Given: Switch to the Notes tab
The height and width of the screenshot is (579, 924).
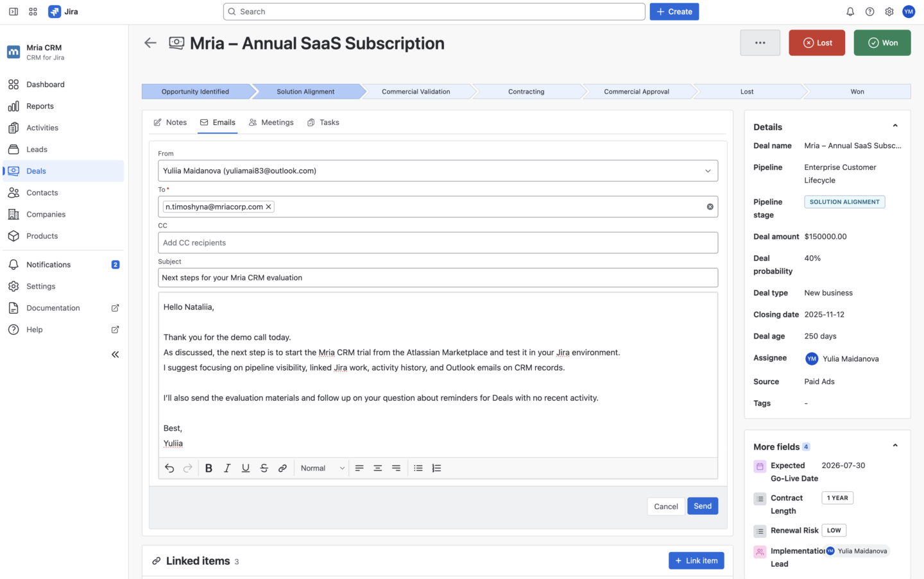Looking at the screenshot, I should pyautogui.click(x=170, y=122).
